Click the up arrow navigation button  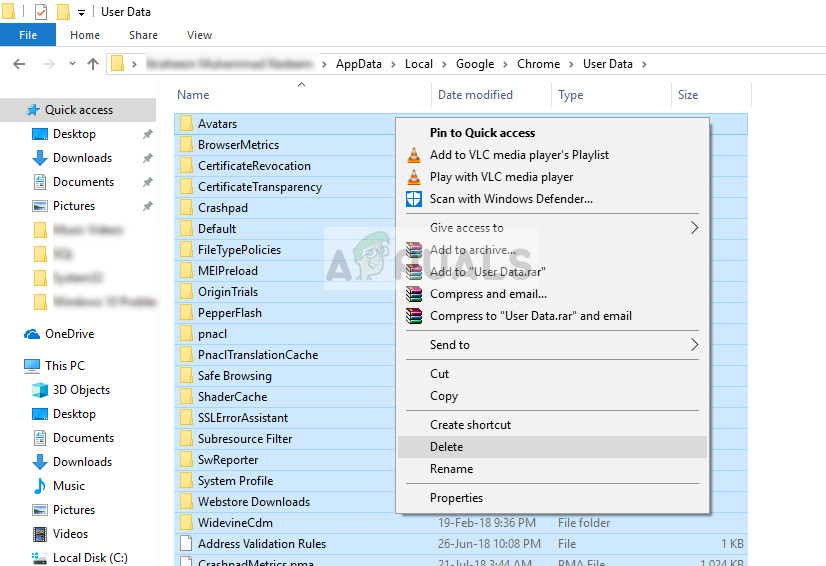pos(93,64)
